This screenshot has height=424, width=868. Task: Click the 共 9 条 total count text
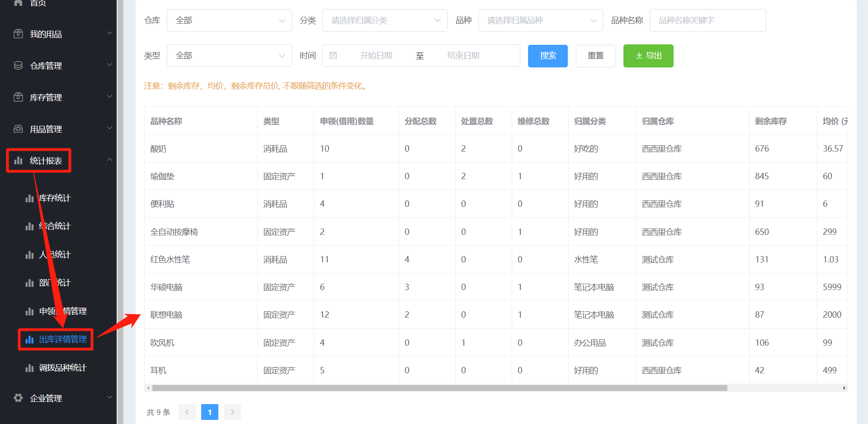coord(159,412)
